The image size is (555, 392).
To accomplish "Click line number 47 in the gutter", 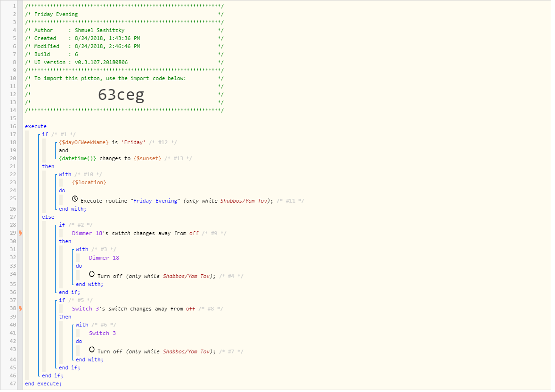I will click(x=13, y=384).
